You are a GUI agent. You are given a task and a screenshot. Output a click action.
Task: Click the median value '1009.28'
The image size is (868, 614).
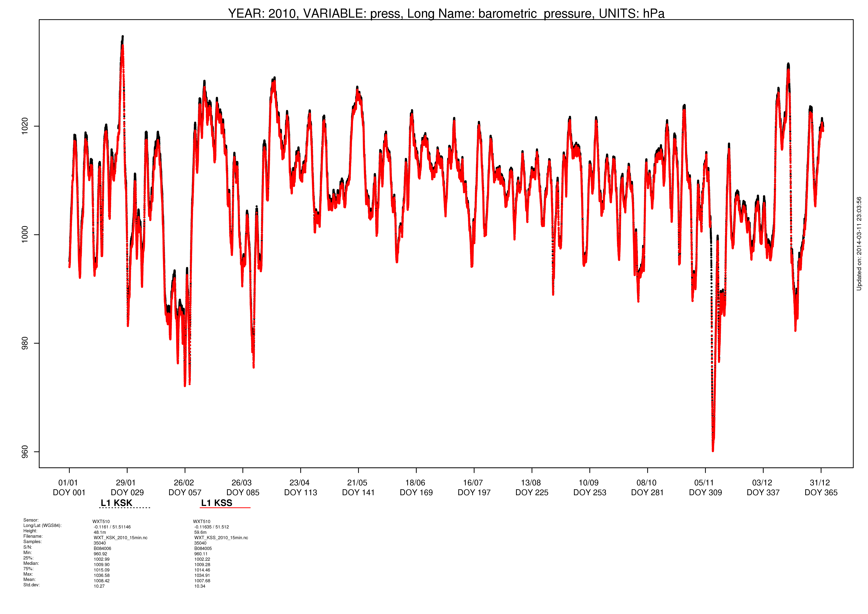click(202, 565)
